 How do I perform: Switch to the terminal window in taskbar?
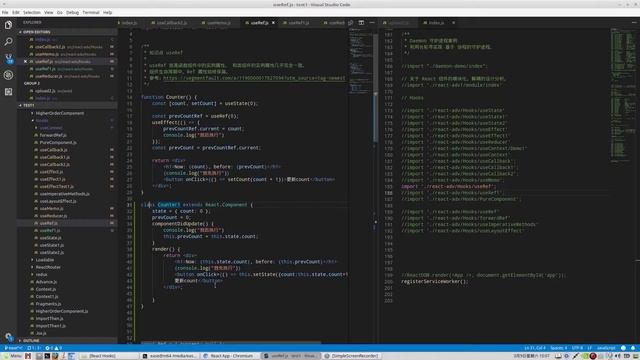(x=169, y=356)
